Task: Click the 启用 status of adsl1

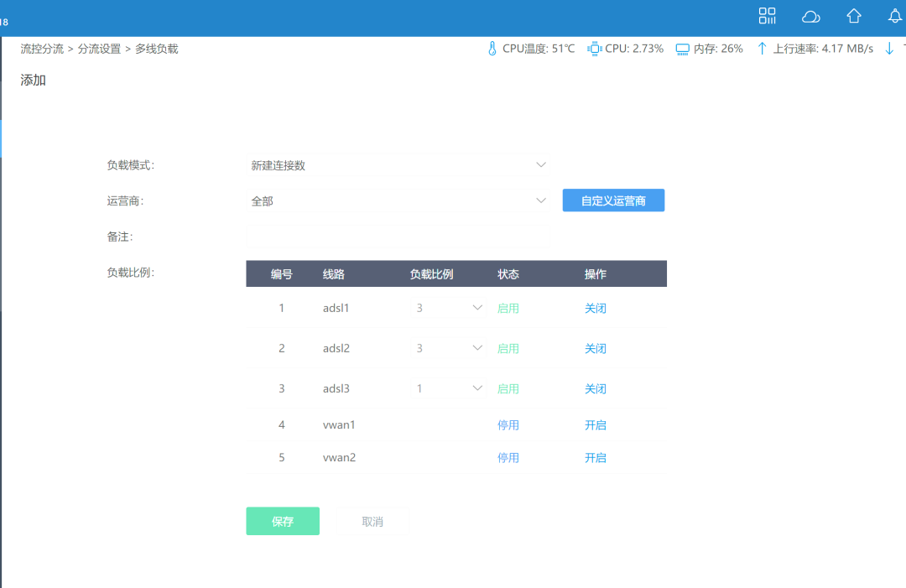Action: pyautogui.click(x=508, y=308)
